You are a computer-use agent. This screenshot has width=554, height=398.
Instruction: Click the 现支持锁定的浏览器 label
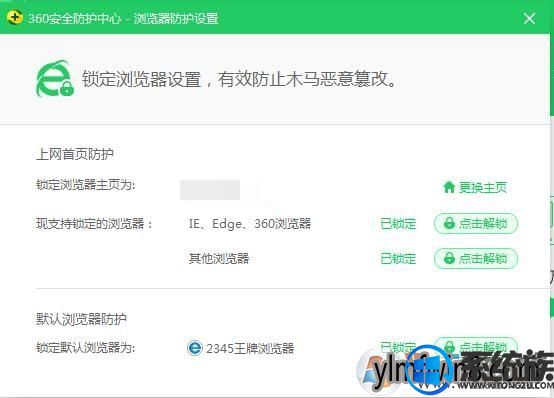coord(94,224)
